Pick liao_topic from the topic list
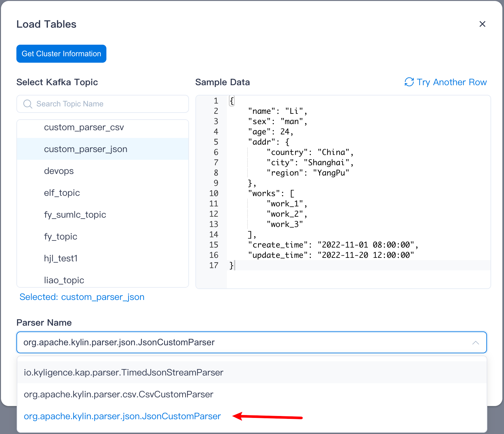Viewport: 504px width, 434px height. (64, 280)
